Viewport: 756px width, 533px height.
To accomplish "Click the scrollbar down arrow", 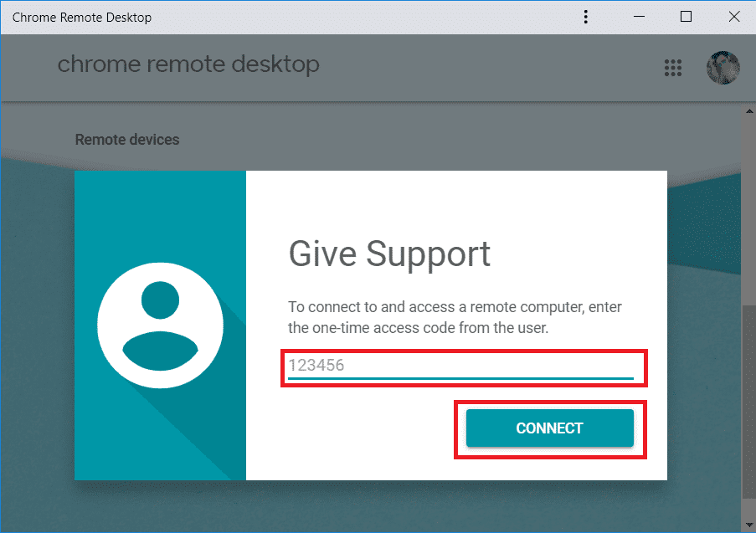I will [x=748, y=525].
